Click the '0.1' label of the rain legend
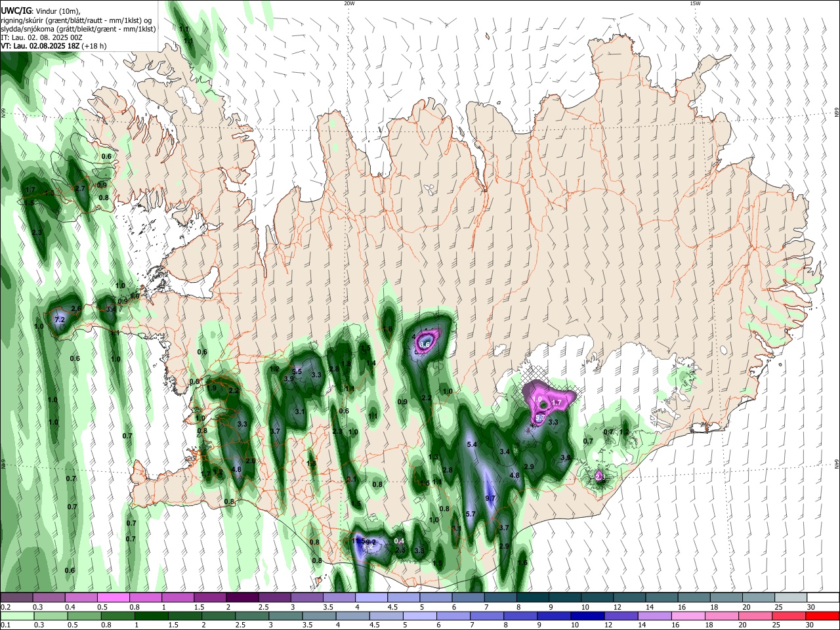Viewport: 840px width, 630px height. coord(6,625)
